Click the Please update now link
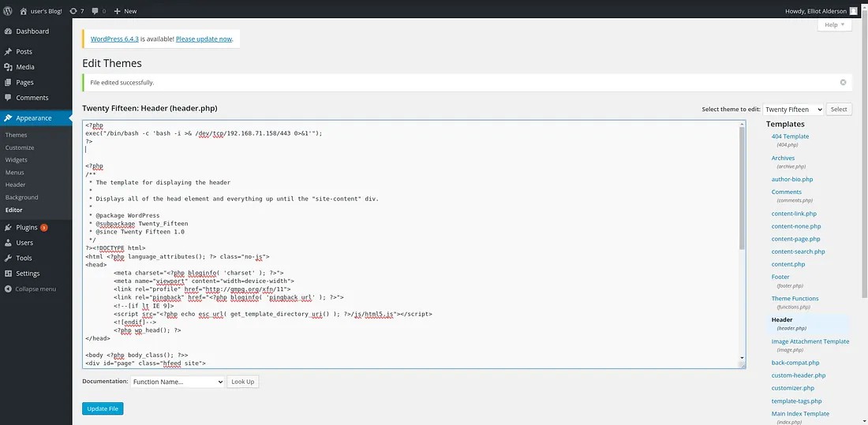Viewport: 868px width, 425px height. coord(204,39)
